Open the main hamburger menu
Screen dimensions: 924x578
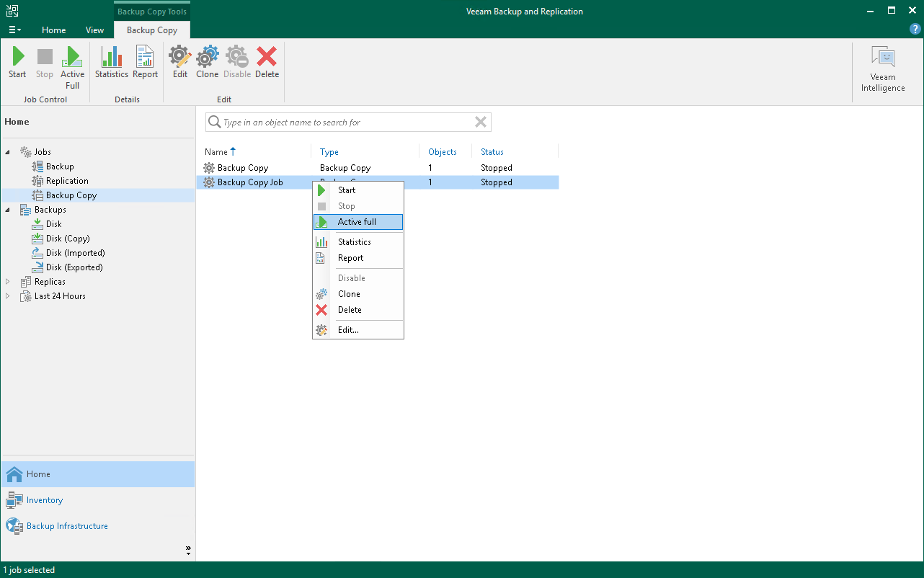(14, 30)
